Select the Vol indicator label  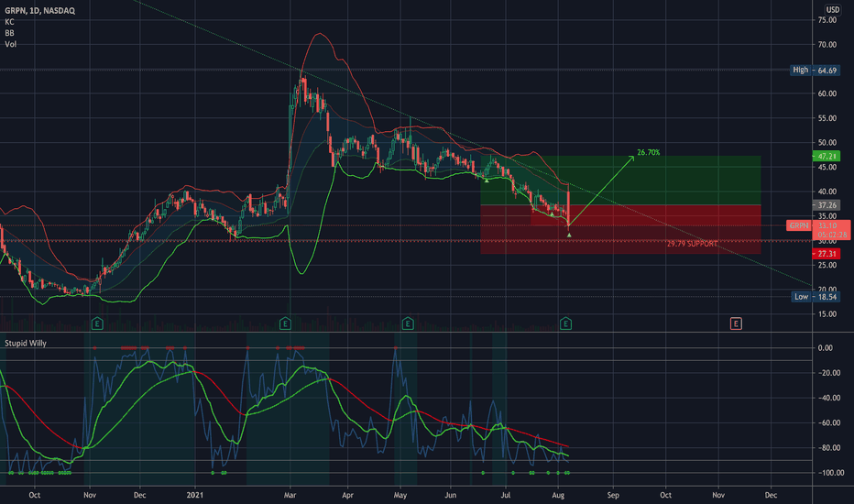tap(10, 44)
